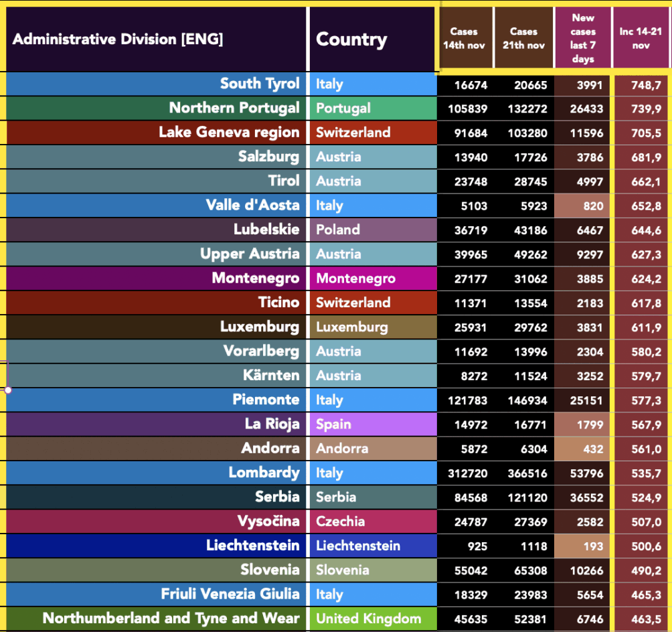Click the New cases last 7 days header
672x632 pixels.
(583, 39)
